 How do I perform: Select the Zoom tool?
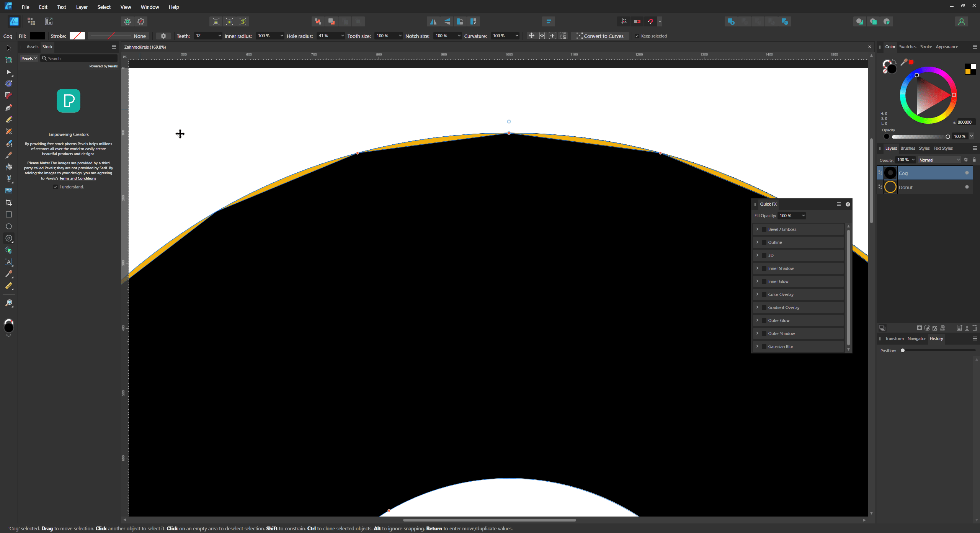point(8,303)
